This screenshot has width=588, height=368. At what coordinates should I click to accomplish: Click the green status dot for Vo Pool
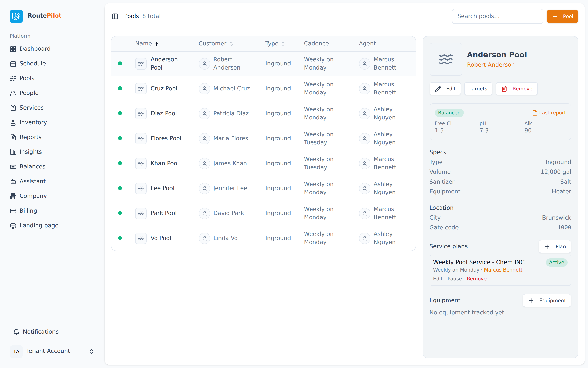[120, 238]
